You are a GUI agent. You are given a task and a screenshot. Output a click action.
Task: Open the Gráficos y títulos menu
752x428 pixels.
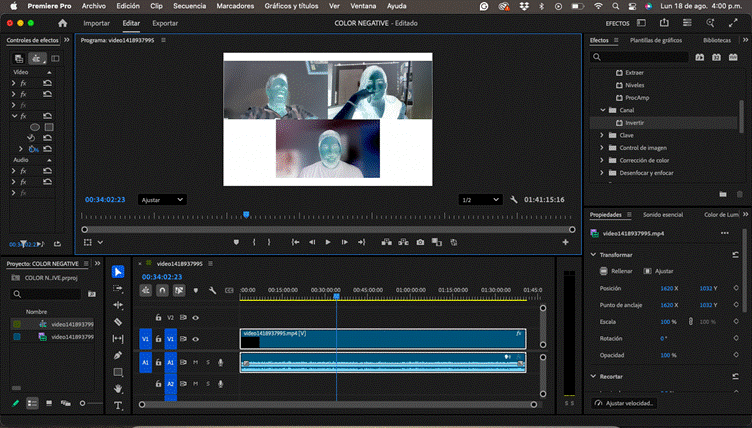291,6
